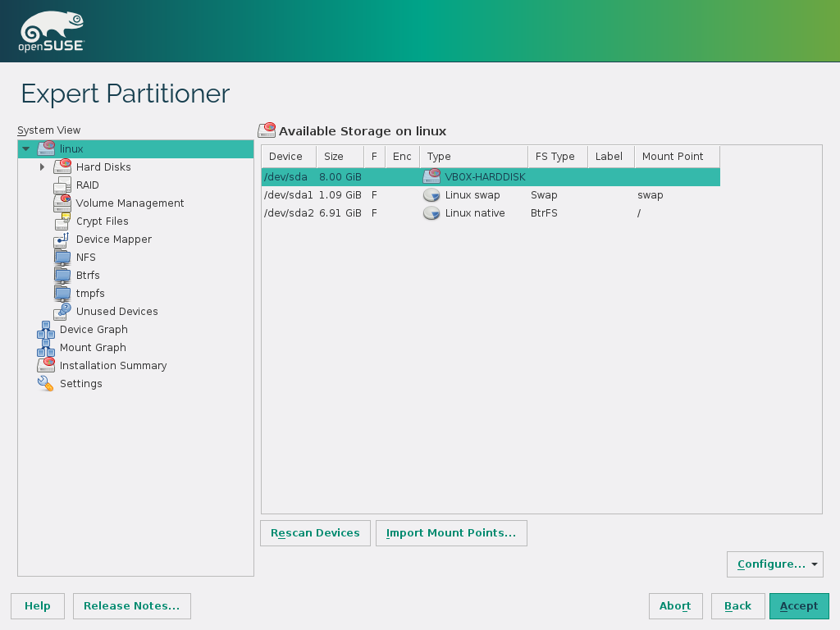This screenshot has width=840, height=630.
Task: Open Installation Summary in System View
Action: (113, 366)
